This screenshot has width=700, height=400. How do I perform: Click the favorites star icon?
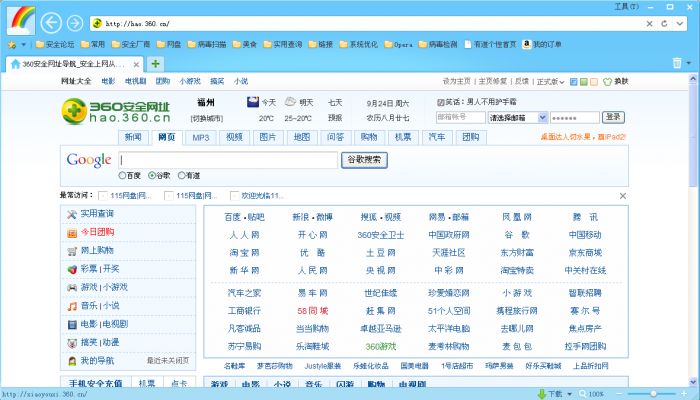click(x=12, y=45)
